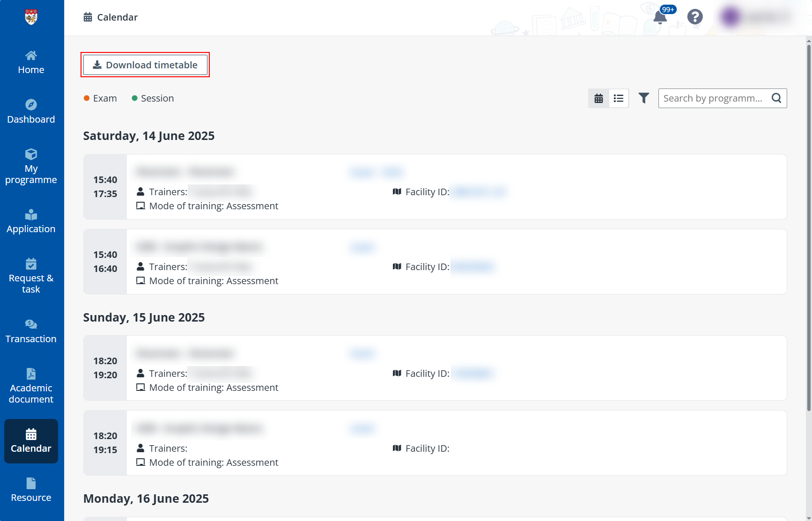Click the notification bell icon

(x=660, y=17)
